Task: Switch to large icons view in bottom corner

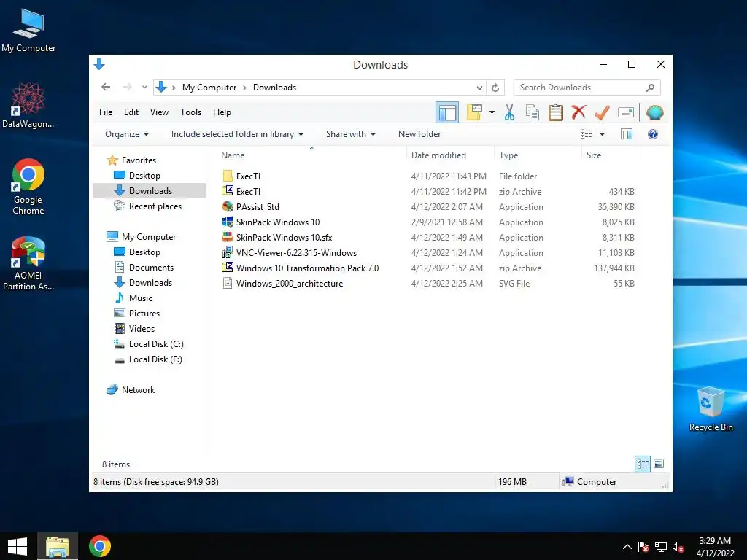Action: point(659,464)
